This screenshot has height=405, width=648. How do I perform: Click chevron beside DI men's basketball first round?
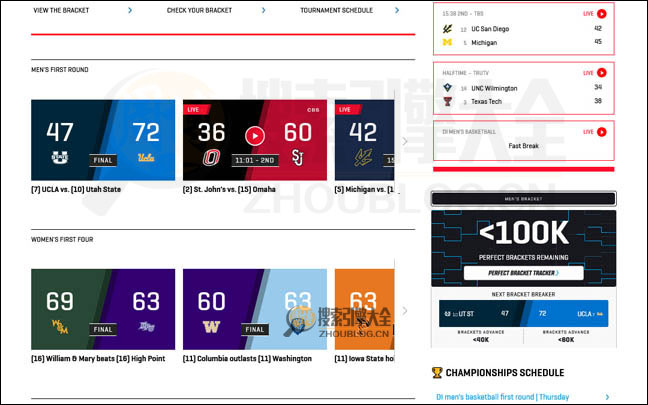[x=608, y=397]
